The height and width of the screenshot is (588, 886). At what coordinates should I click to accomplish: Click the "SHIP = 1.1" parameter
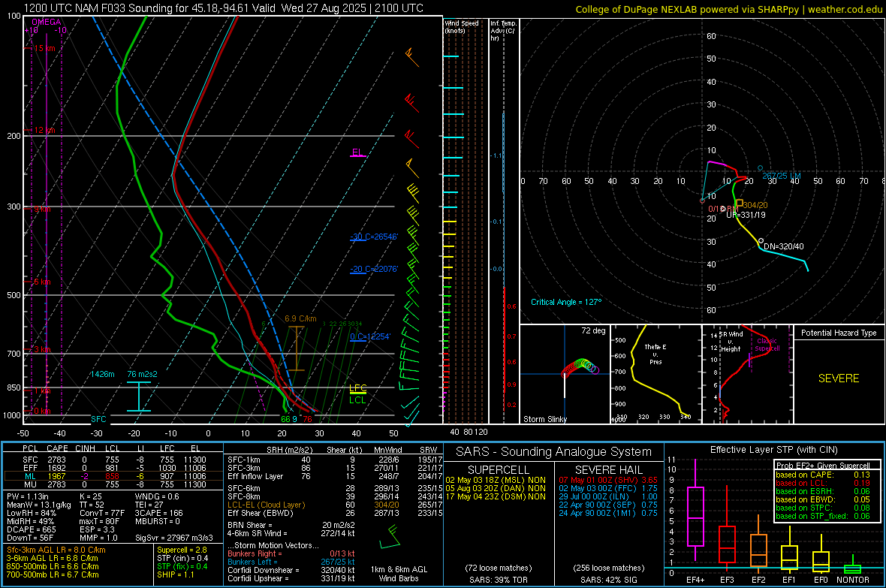[x=176, y=574]
